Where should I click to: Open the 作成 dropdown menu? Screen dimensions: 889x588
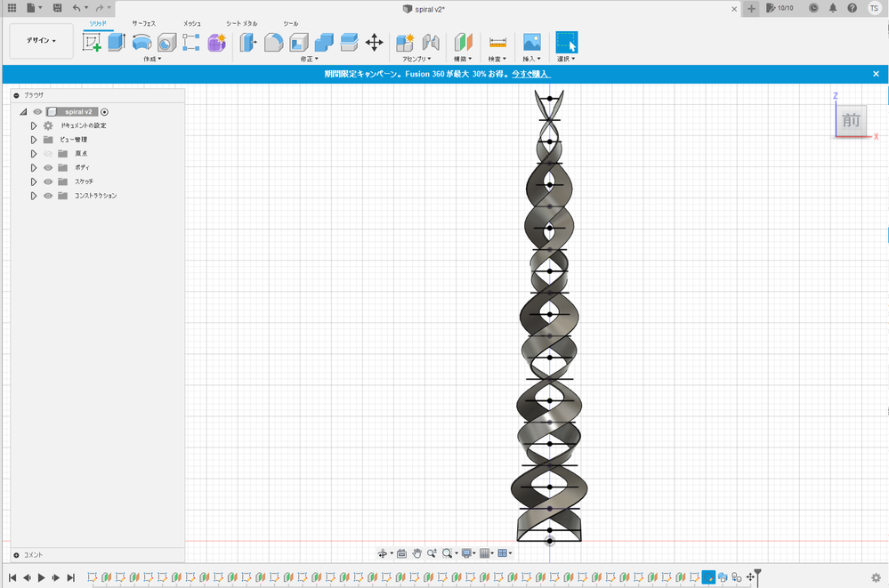pyautogui.click(x=152, y=59)
